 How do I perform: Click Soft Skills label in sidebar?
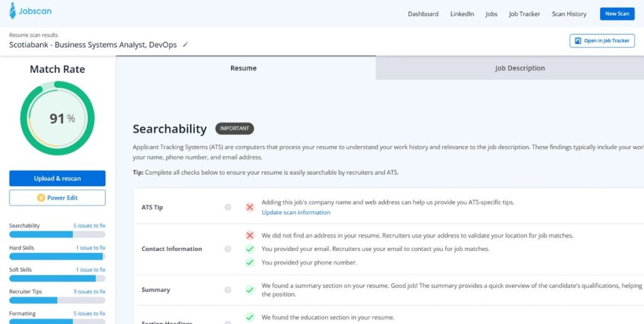coord(20,270)
